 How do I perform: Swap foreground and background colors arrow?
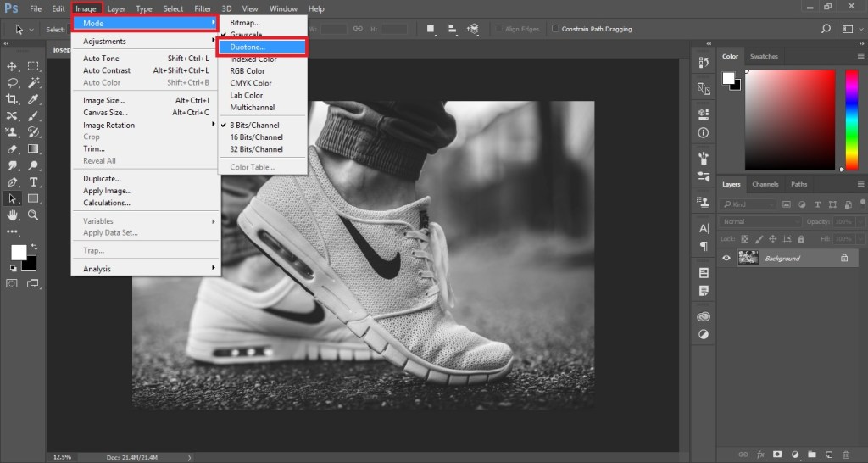34,247
